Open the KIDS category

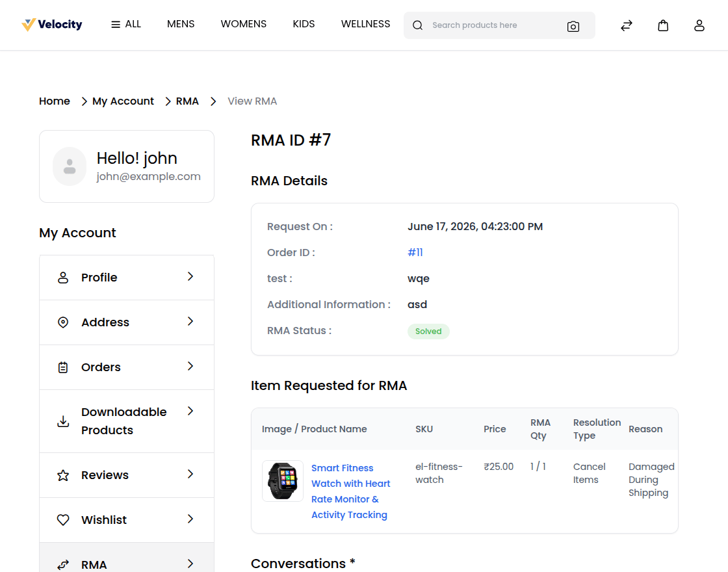point(304,24)
